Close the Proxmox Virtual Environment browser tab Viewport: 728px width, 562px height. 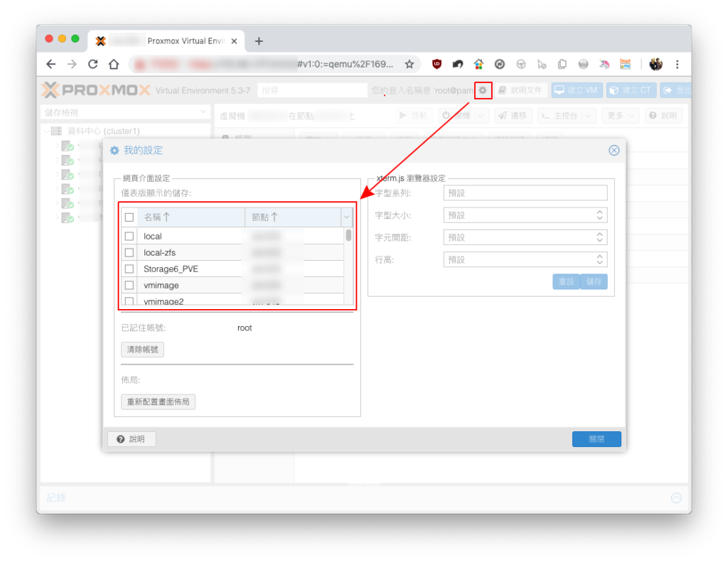tap(234, 41)
